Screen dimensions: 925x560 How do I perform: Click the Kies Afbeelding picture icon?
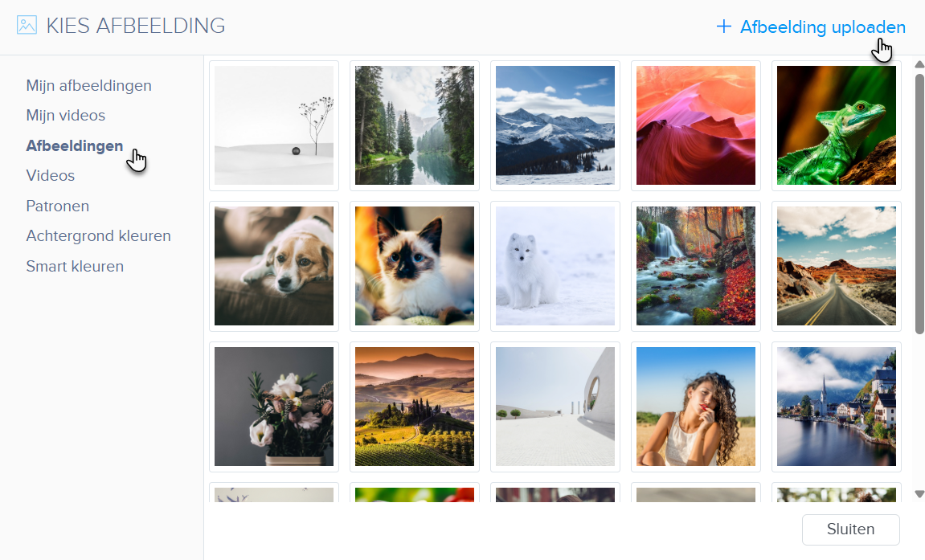coord(27,26)
